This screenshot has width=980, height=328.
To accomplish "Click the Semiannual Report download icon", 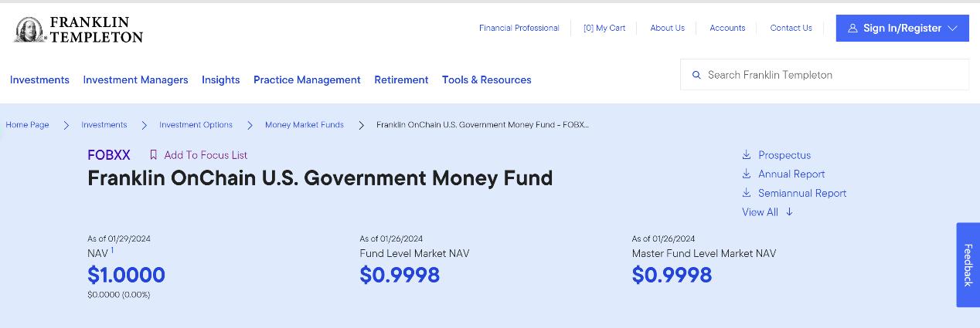I will pos(747,193).
